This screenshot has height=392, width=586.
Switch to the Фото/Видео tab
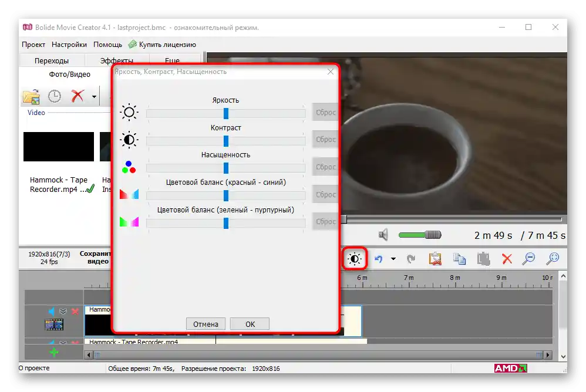click(69, 75)
